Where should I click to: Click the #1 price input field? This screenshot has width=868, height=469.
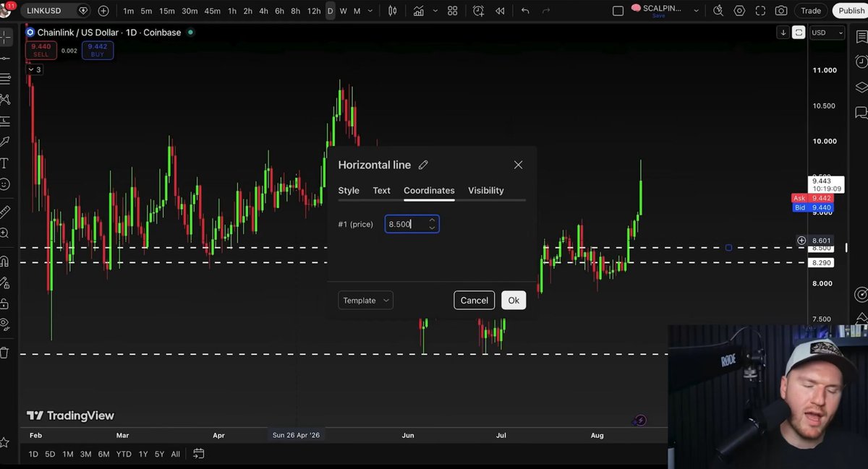(x=412, y=224)
